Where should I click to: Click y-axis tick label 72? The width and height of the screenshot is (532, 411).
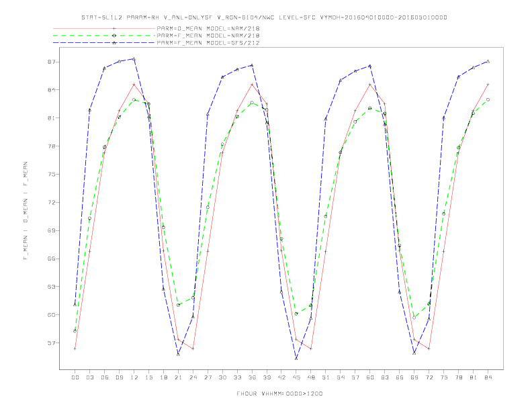click(52, 202)
